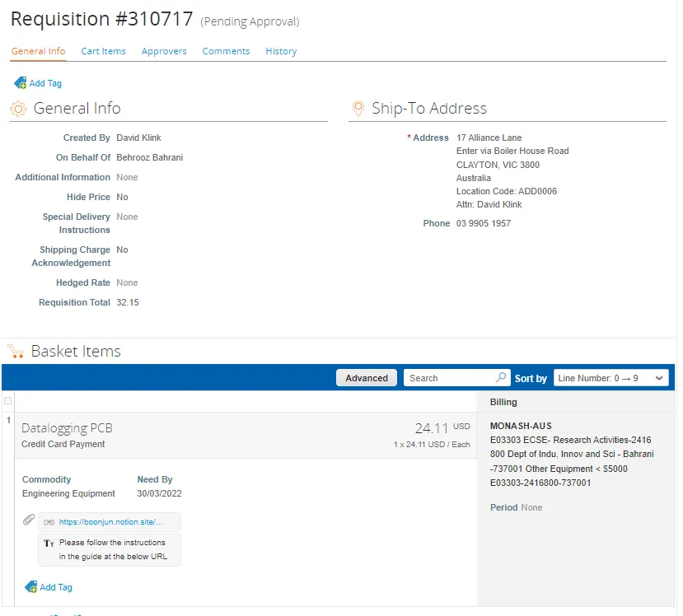
Task: Click the Datalogging PCB item title
Action: 67,428
